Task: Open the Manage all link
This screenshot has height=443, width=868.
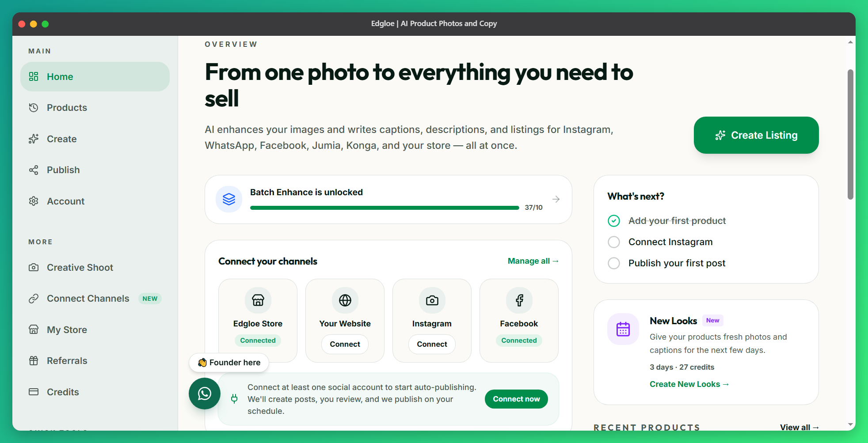Action: [533, 261]
